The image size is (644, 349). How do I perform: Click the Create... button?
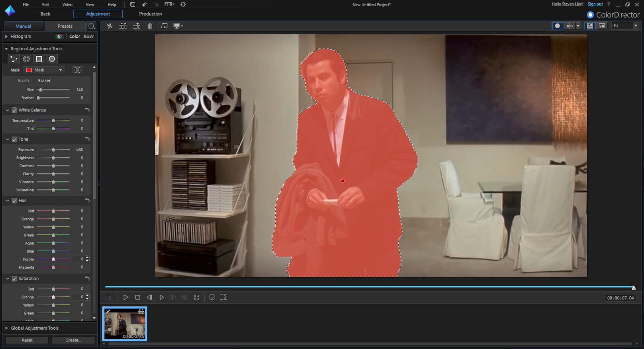click(73, 340)
